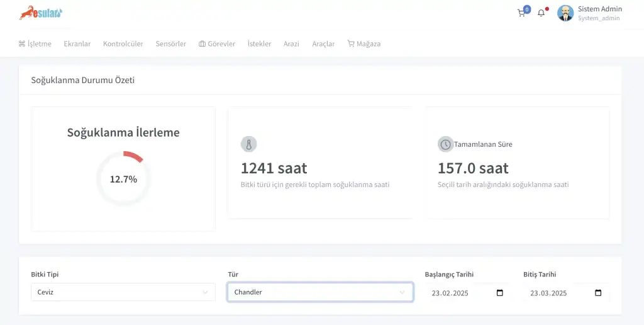Click the esular logo in the header
The image size is (644, 325).
pyautogui.click(x=40, y=13)
